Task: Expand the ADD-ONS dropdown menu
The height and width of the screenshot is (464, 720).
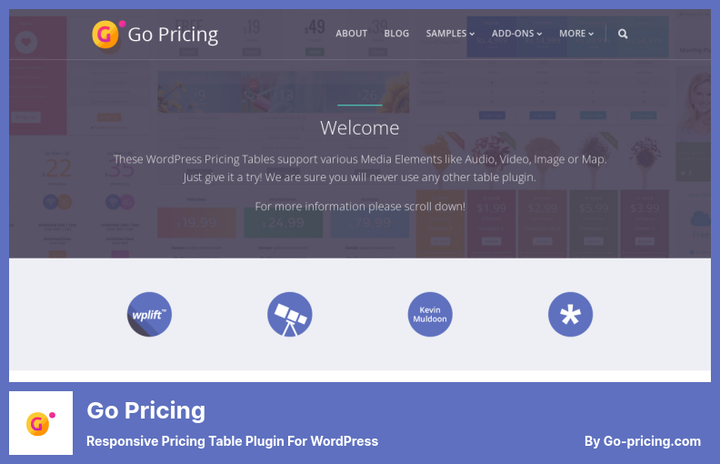Action: (517, 34)
